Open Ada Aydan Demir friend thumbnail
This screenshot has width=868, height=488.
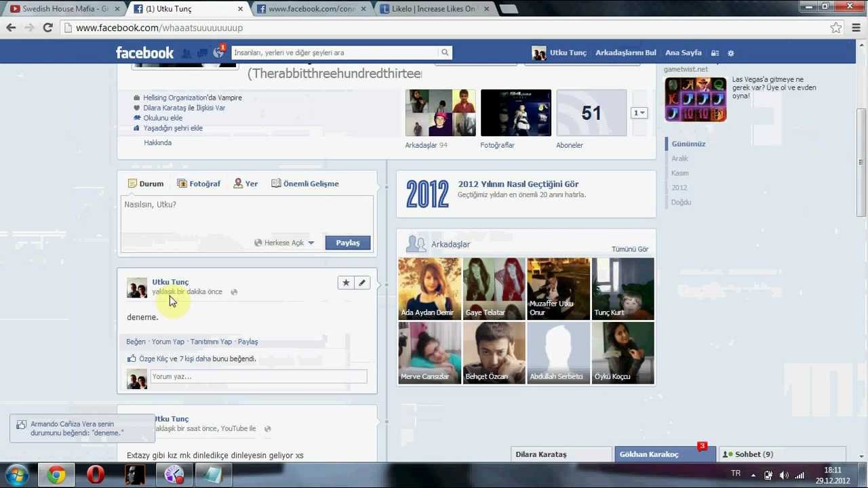[x=429, y=288]
